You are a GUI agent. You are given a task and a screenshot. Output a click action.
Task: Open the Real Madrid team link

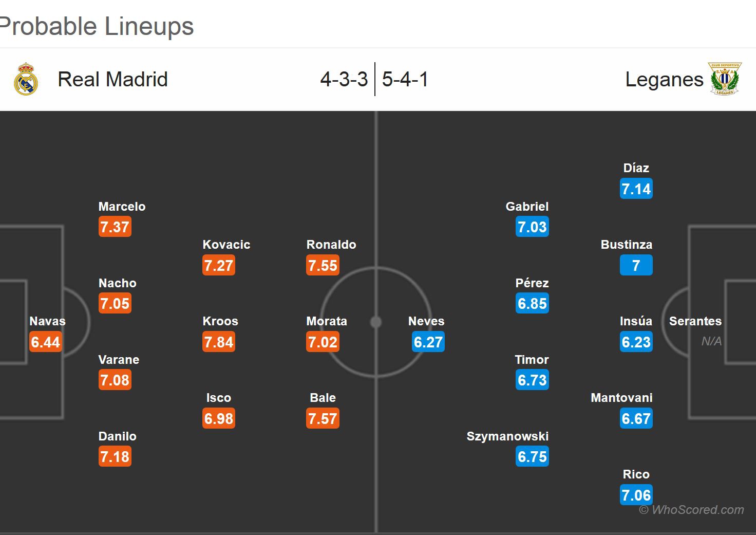pos(112,79)
